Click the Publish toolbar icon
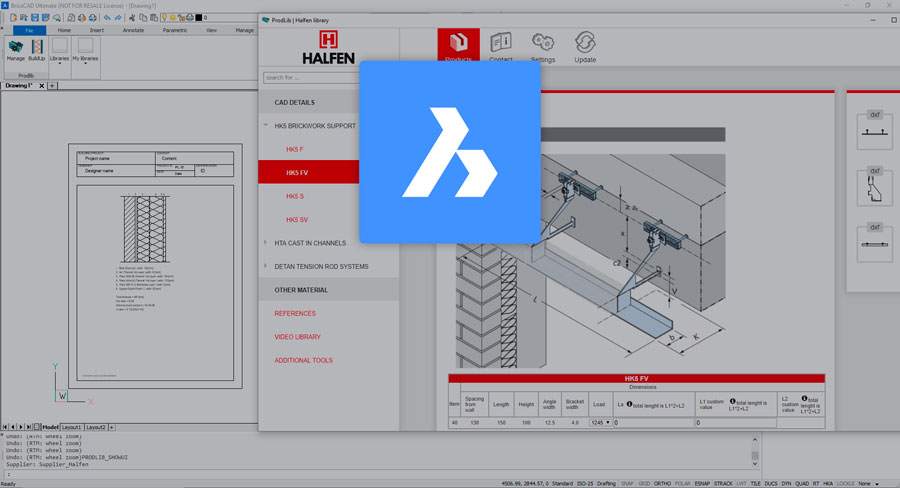 [92, 18]
